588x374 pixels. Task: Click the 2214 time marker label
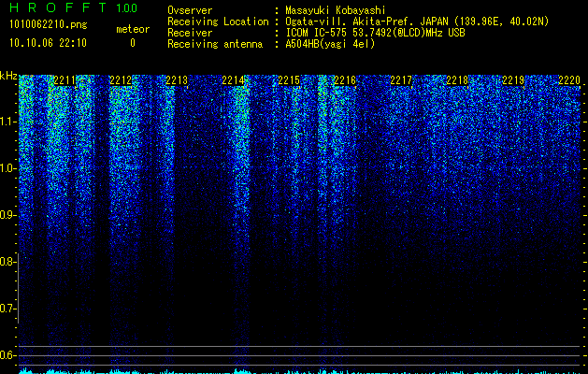[x=233, y=80]
